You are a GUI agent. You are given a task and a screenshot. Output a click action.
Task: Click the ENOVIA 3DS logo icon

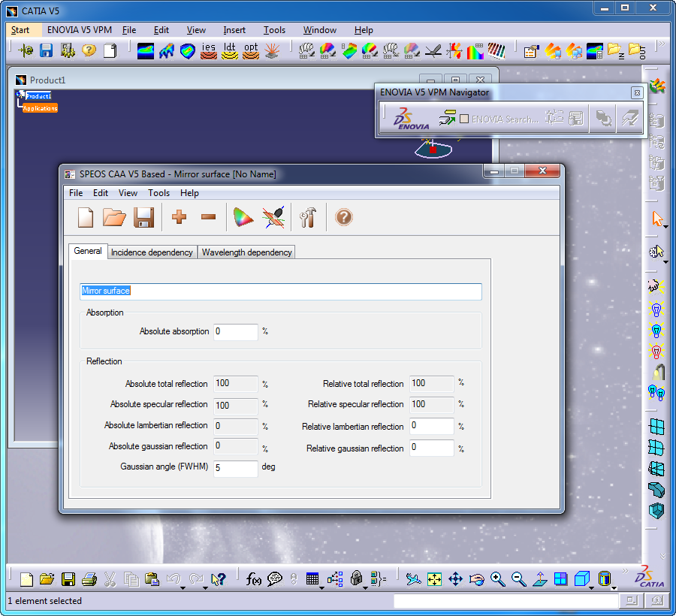[x=411, y=119]
